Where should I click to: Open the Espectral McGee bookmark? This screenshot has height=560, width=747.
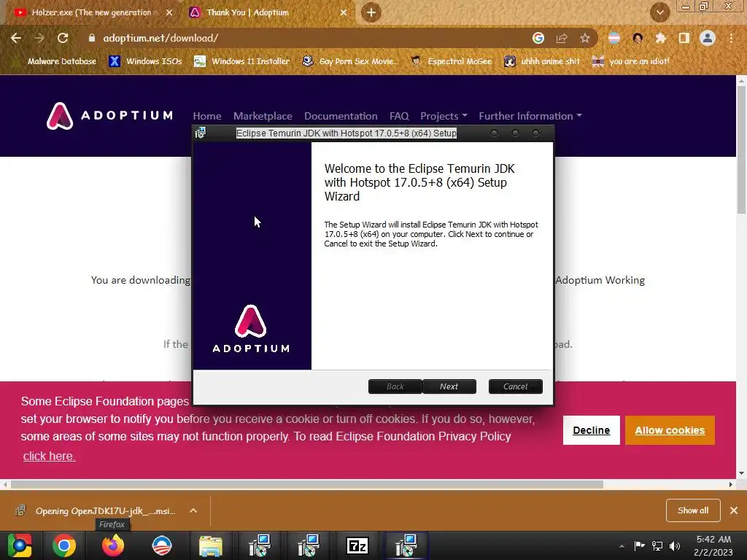pos(451,61)
